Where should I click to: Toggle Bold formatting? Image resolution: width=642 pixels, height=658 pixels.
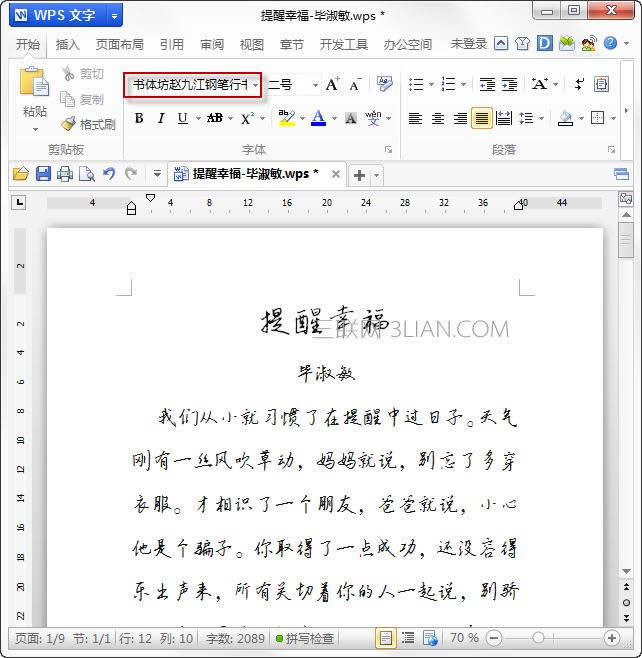point(139,118)
